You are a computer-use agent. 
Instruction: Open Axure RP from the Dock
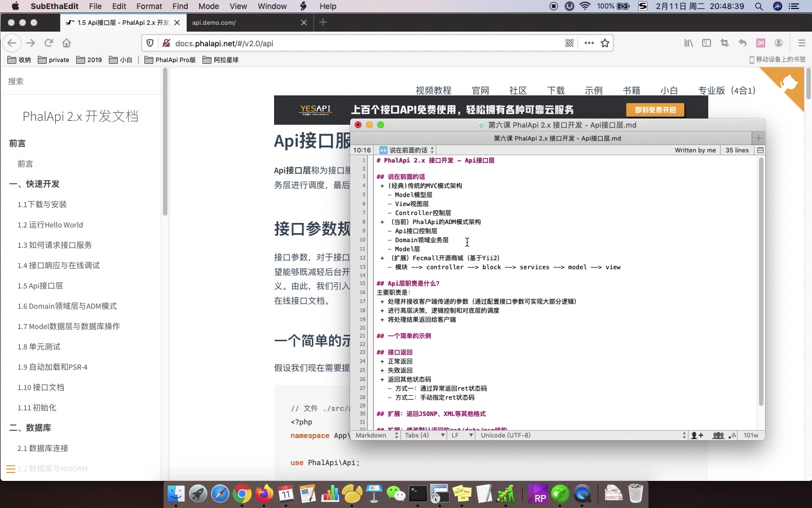[x=538, y=494]
